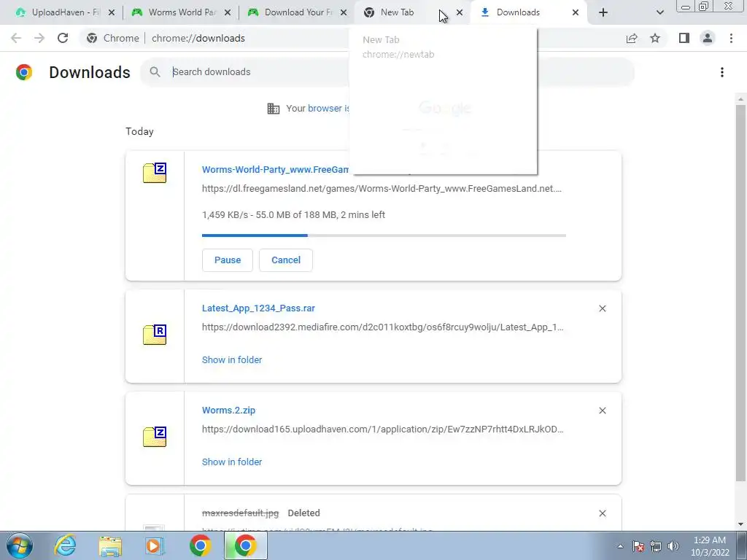747x560 pixels.
Task: Open Chrome's three-dot menu
Action: (x=731, y=38)
